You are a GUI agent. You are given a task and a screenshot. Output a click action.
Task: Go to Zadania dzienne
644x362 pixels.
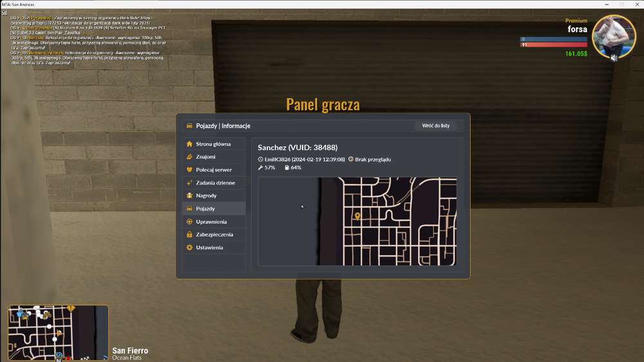214,182
